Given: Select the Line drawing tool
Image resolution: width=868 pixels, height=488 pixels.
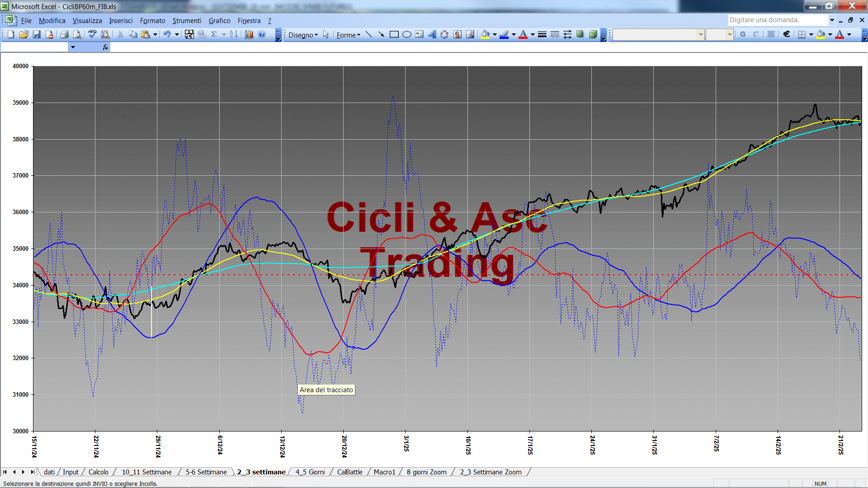Looking at the screenshot, I should 369,35.
